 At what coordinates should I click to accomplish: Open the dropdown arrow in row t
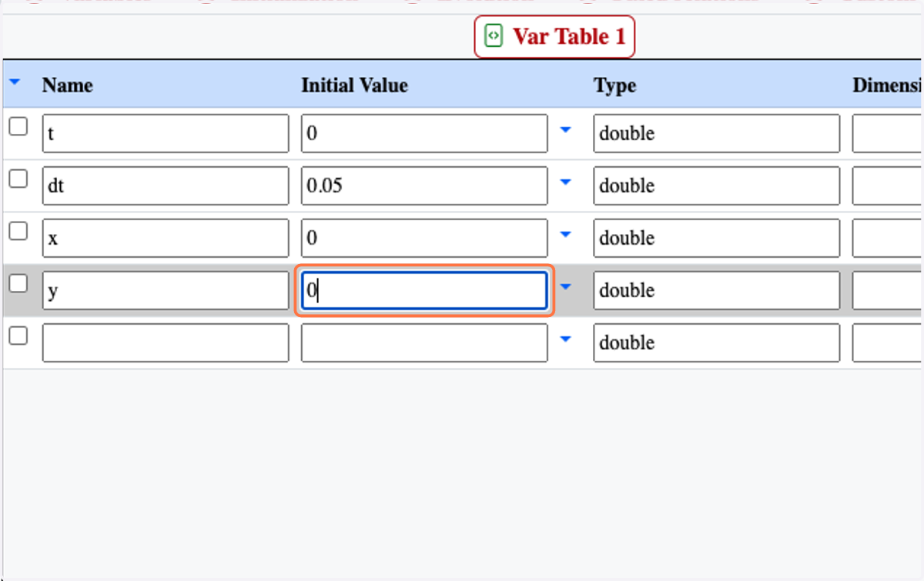coord(566,130)
